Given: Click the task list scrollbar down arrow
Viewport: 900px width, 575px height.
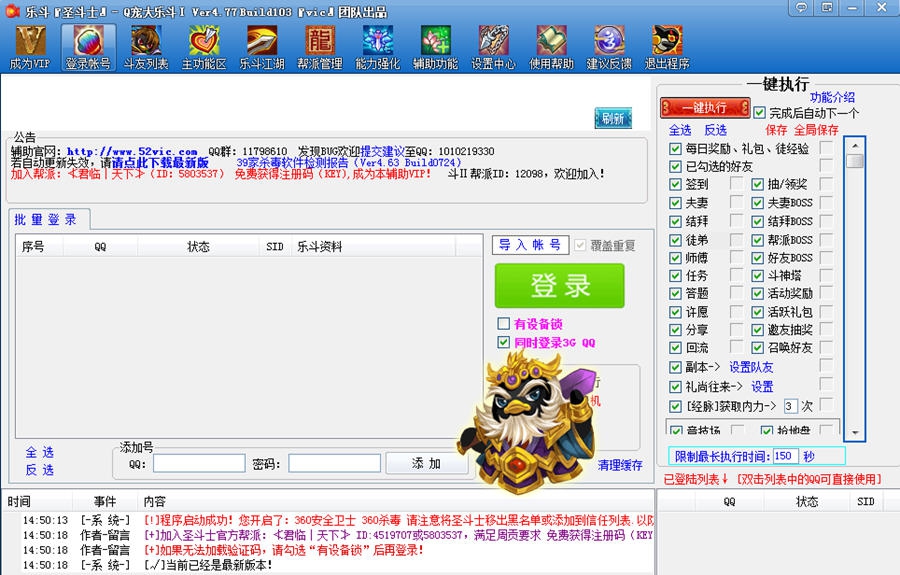Looking at the screenshot, I should pos(855,432).
